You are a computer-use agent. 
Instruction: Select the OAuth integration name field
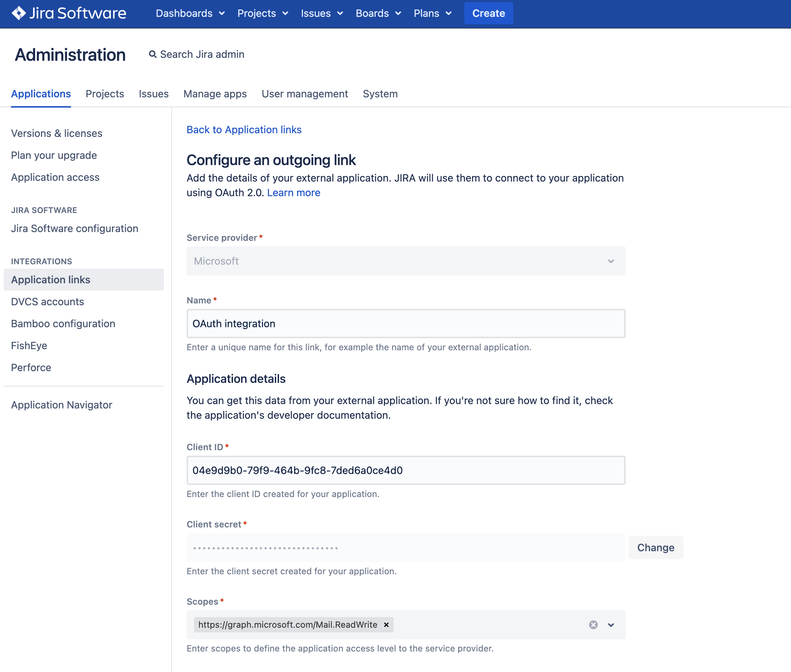pyautogui.click(x=406, y=323)
